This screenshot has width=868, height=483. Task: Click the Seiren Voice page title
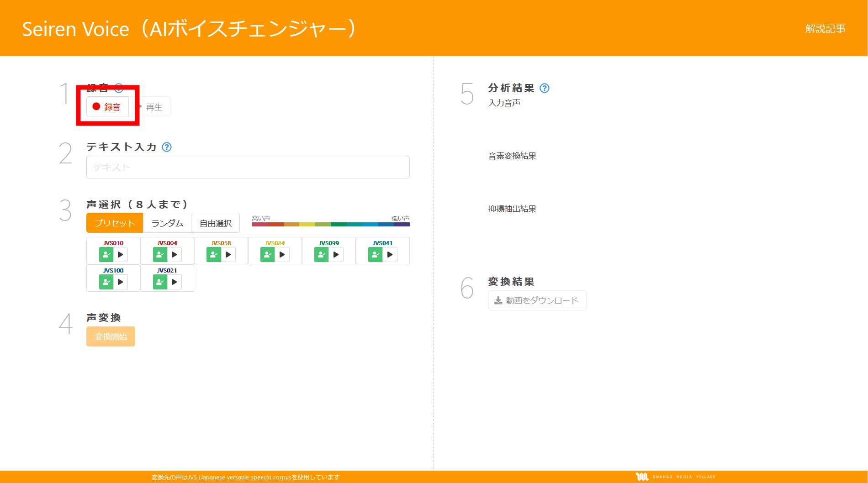click(189, 29)
